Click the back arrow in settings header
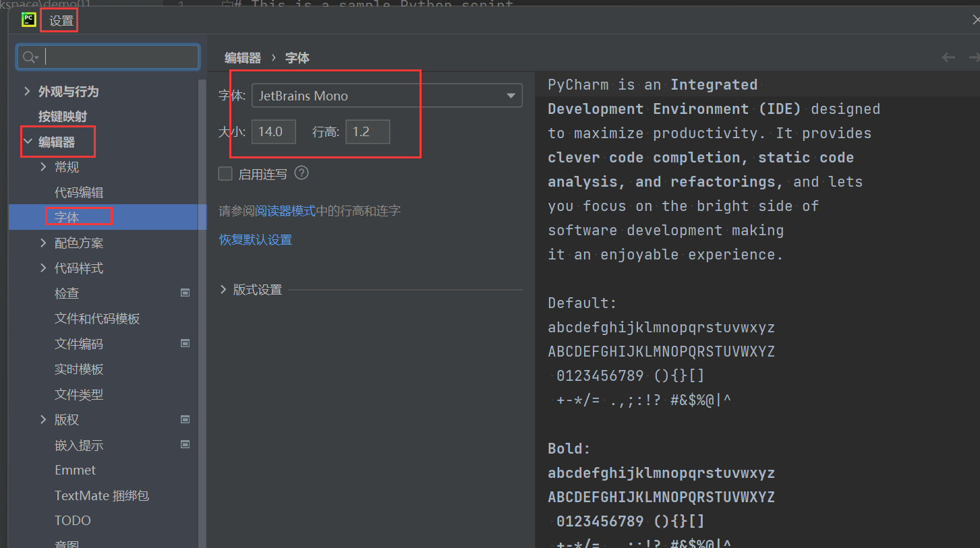Image resolution: width=980 pixels, height=548 pixels. pos(948,57)
